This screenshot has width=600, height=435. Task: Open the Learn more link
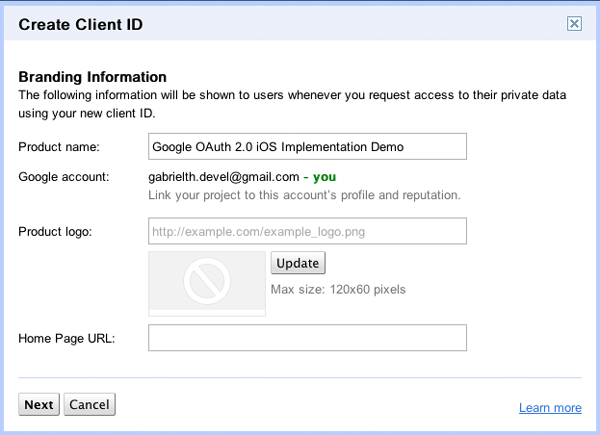coord(550,407)
